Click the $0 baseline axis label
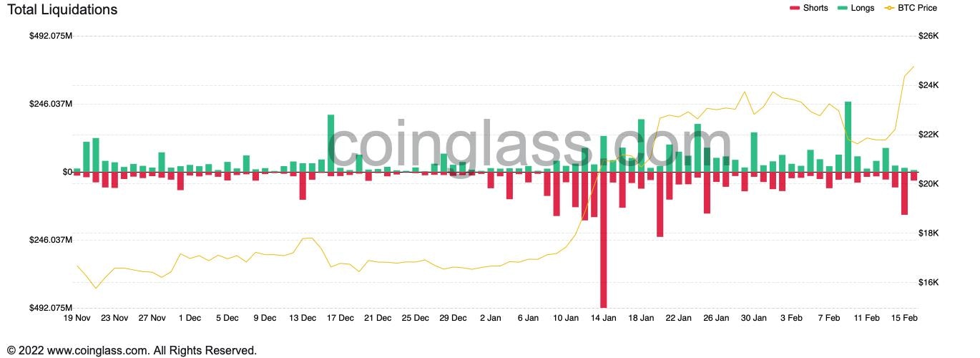The width and height of the screenshot is (980, 358). pos(67,172)
